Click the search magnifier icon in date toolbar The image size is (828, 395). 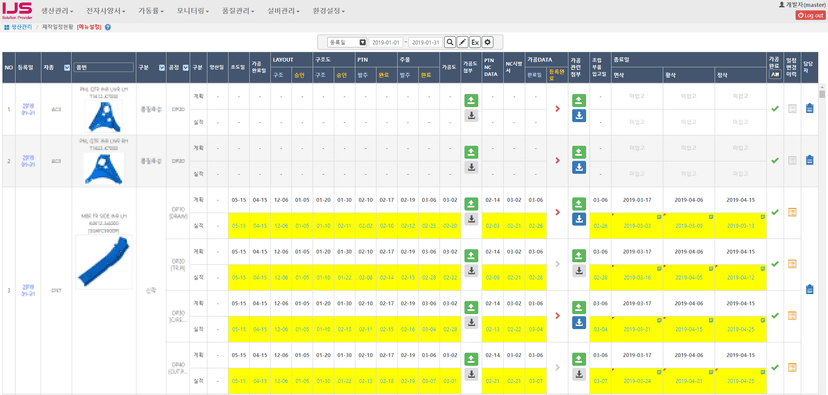(449, 42)
